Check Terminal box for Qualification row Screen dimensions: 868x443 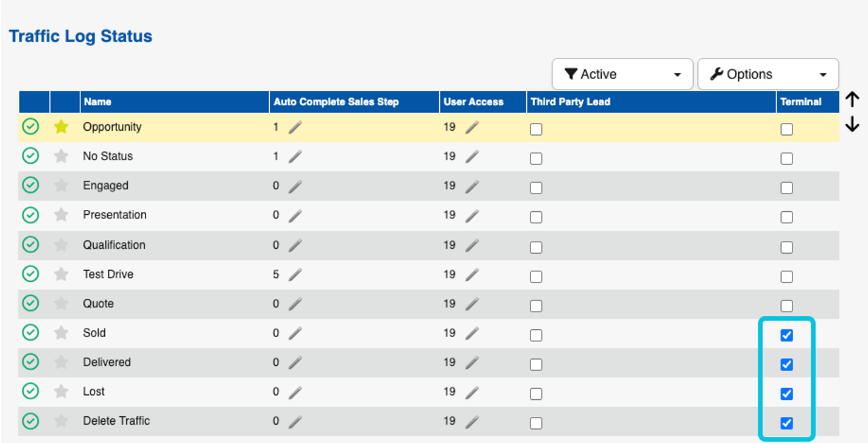pyautogui.click(x=786, y=248)
